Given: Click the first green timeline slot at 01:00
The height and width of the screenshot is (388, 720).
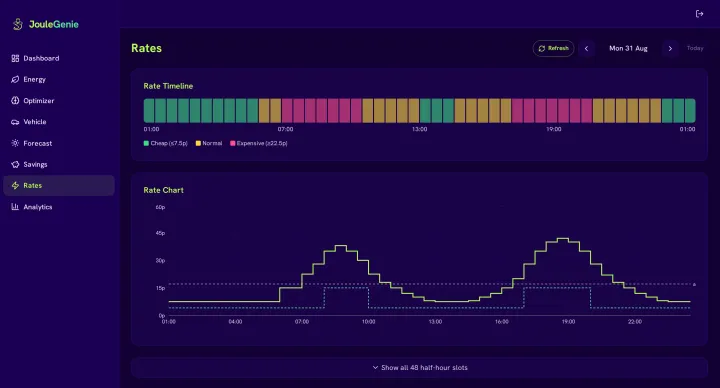Looking at the screenshot, I should [149, 111].
